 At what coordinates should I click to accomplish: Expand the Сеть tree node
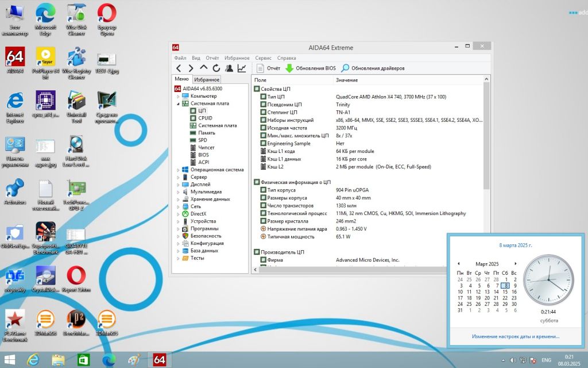(178, 207)
